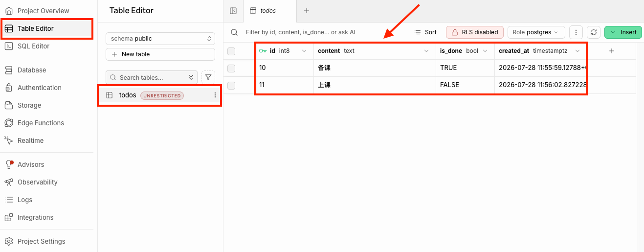Click the Edge Functions globe icon
Screen dimensions: 644x252
click(9, 123)
